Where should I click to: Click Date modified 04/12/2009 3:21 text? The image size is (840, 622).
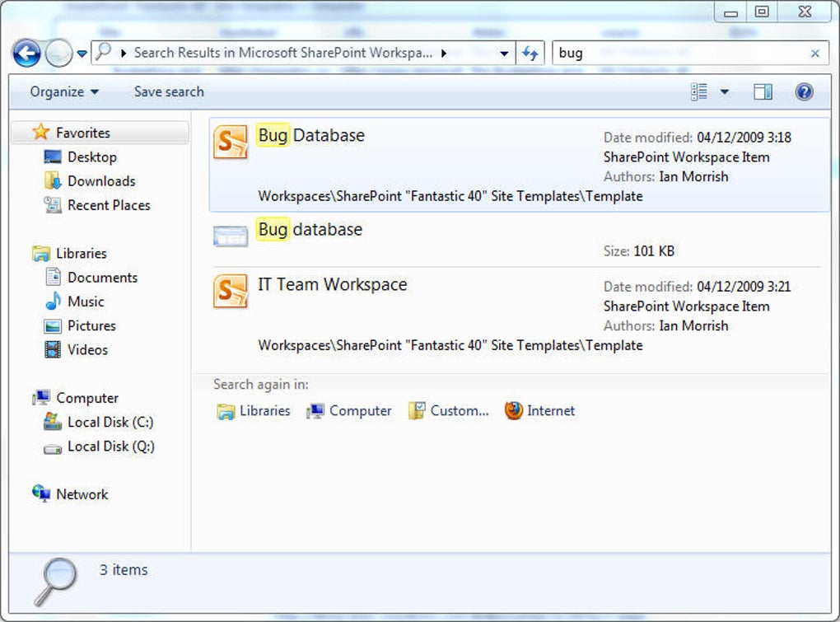(697, 287)
